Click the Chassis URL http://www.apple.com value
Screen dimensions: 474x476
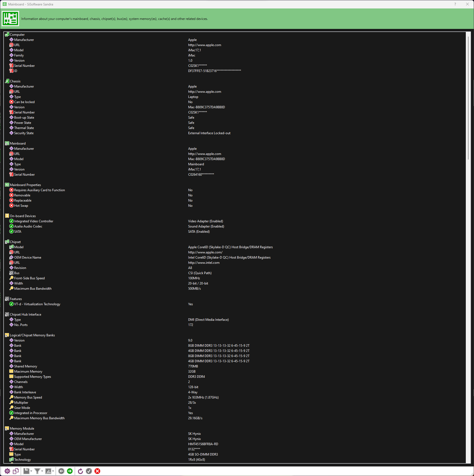[x=205, y=92]
